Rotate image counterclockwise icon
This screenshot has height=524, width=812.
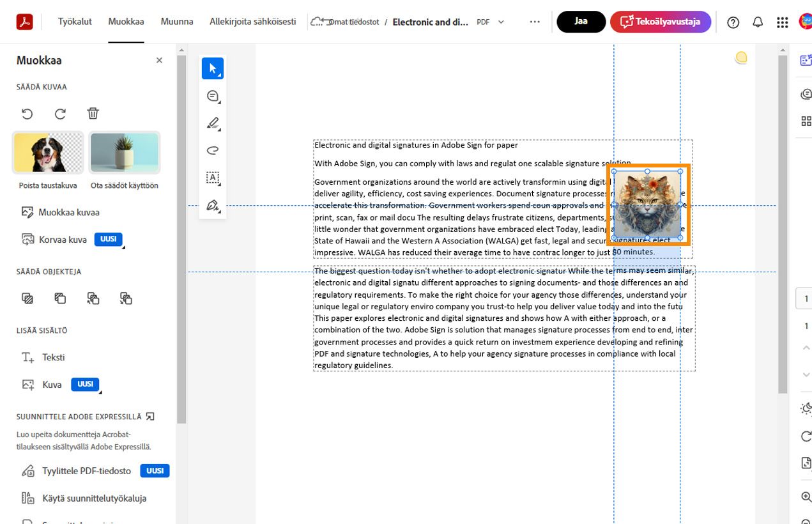[27, 114]
